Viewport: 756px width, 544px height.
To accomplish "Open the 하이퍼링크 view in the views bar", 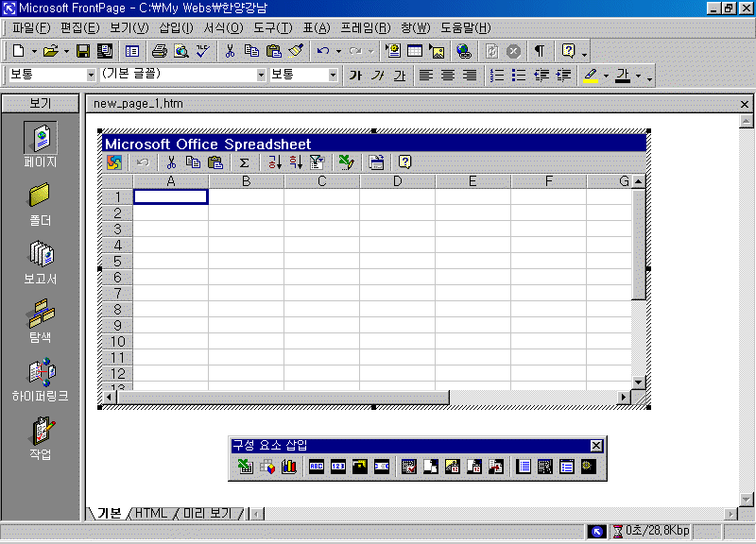I will click(41, 380).
